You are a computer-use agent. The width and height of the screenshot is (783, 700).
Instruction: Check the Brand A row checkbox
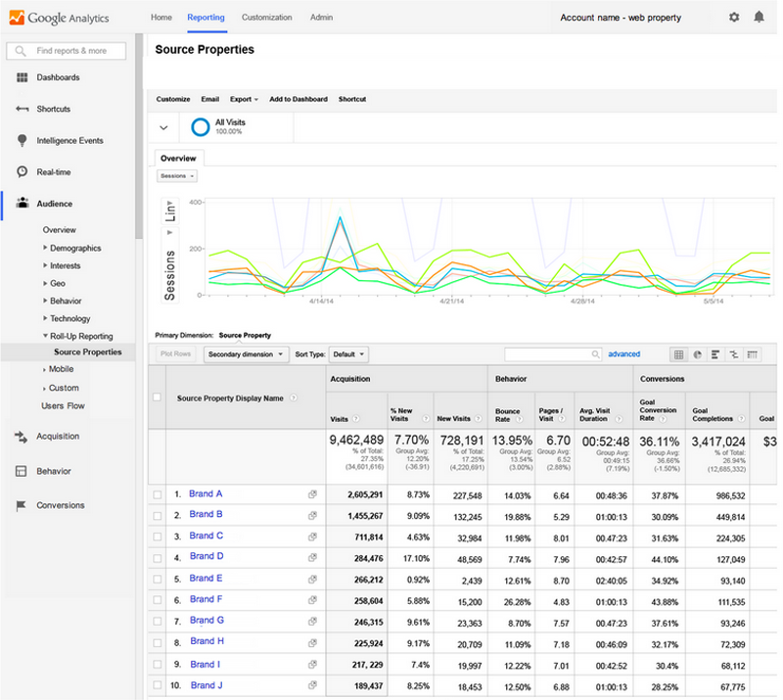click(x=157, y=494)
